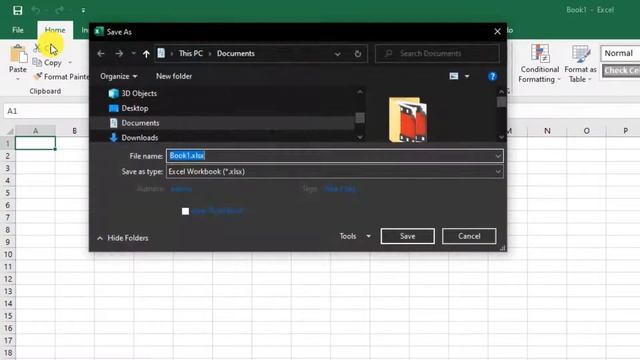Click the navigation pane scroll down arrow
The height and width of the screenshot is (360, 640).
point(360,138)
